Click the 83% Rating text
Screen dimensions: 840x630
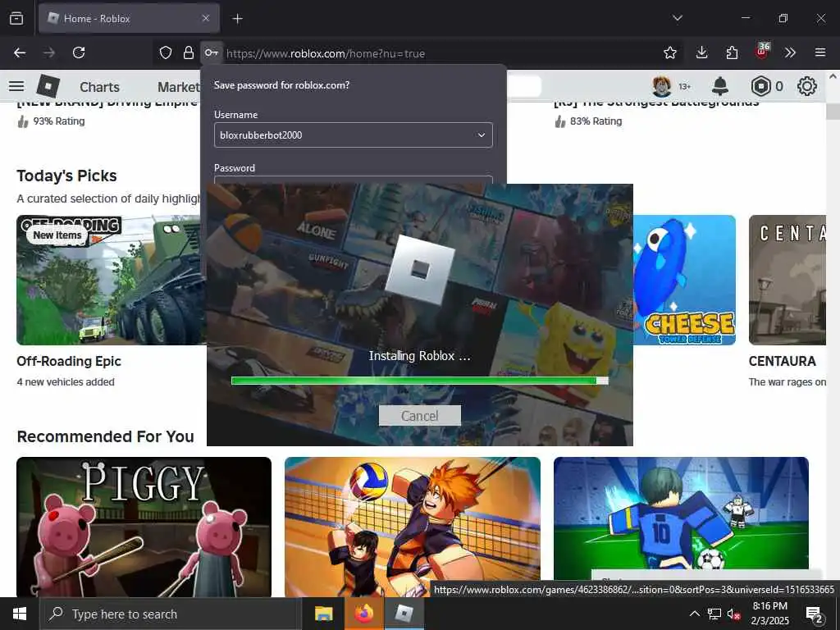point(596,121)
